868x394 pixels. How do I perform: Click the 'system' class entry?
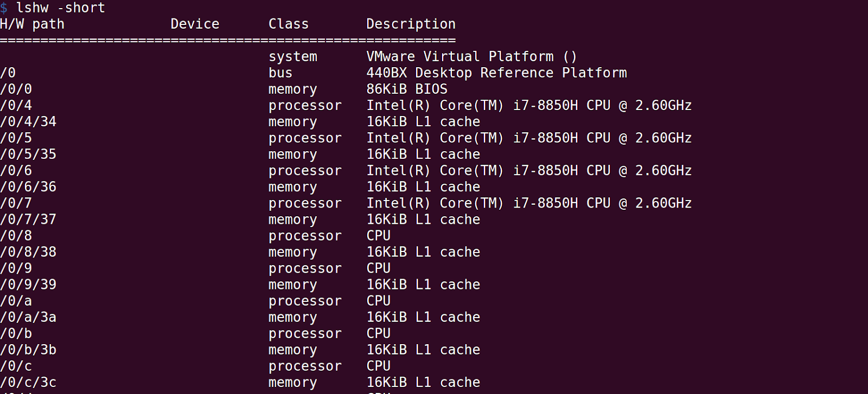pos(293,57)
